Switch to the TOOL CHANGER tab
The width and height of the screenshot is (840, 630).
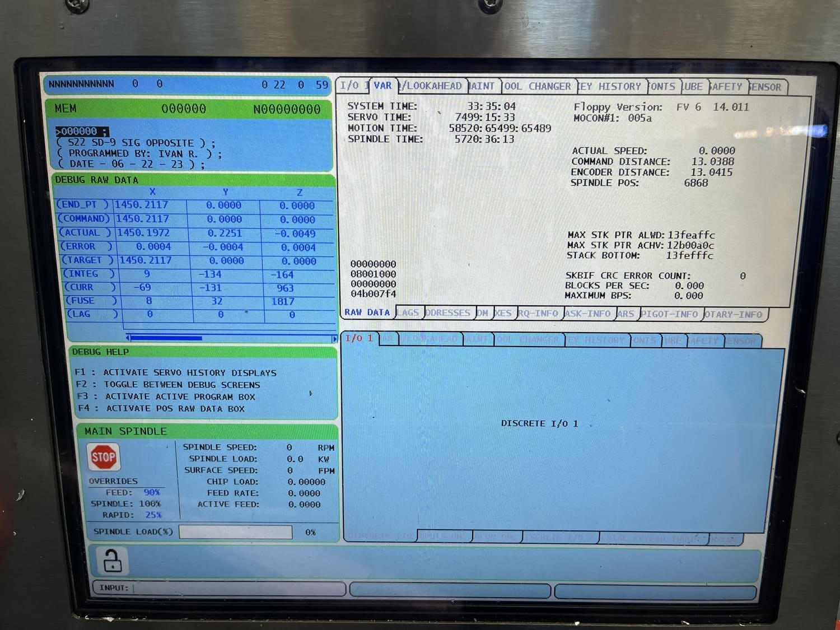click(x=537, y=87)
